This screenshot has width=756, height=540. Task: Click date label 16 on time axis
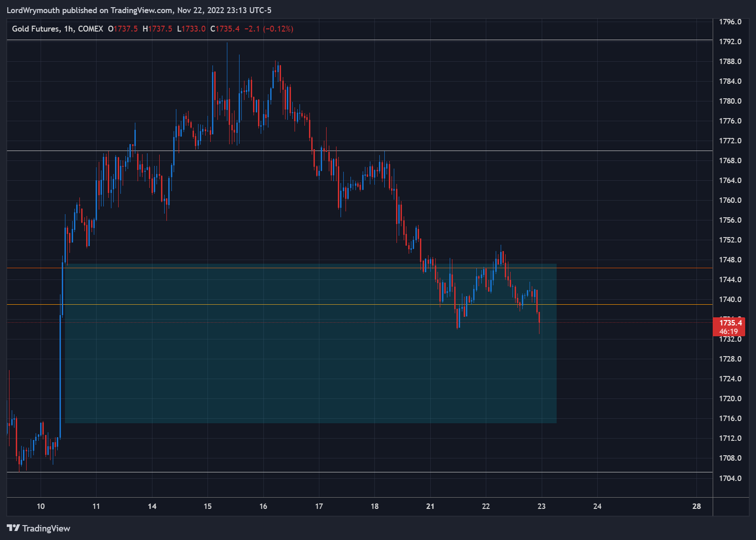coord(263,506)
